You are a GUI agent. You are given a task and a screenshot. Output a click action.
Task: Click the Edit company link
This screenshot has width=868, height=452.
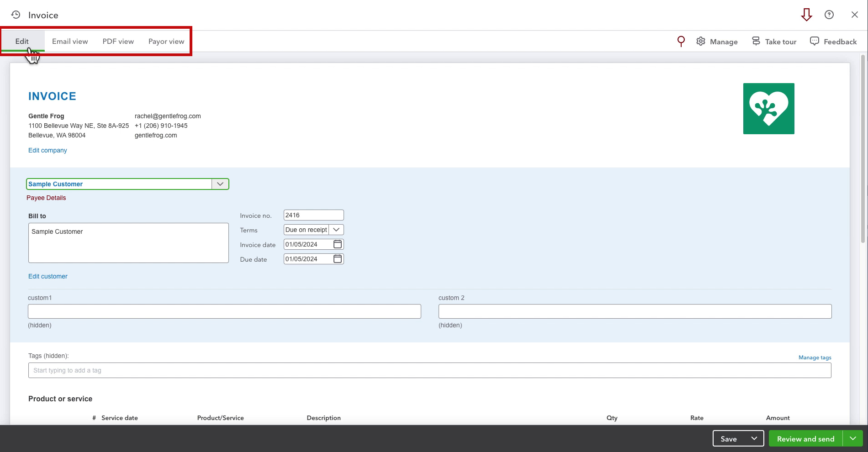(48, 150)
